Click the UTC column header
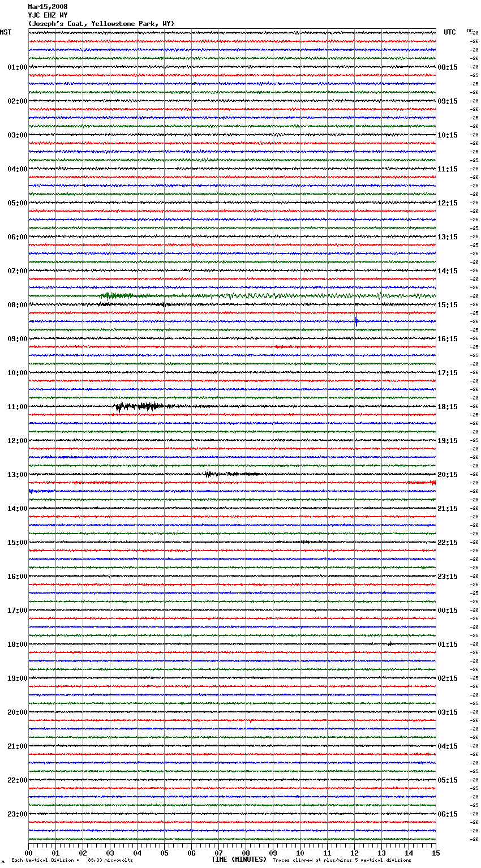481x868 pixels. 450,32
